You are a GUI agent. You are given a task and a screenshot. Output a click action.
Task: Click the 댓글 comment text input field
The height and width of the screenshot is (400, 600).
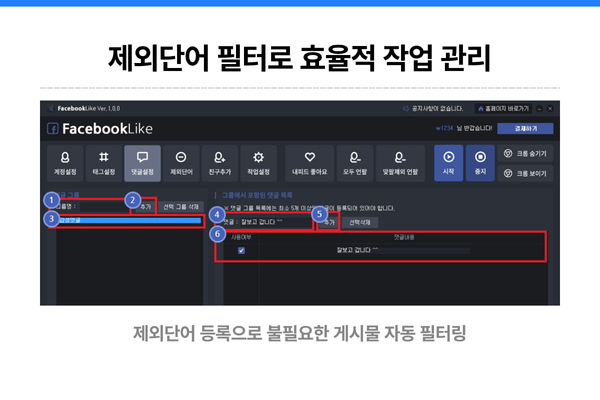pos(276,222)
